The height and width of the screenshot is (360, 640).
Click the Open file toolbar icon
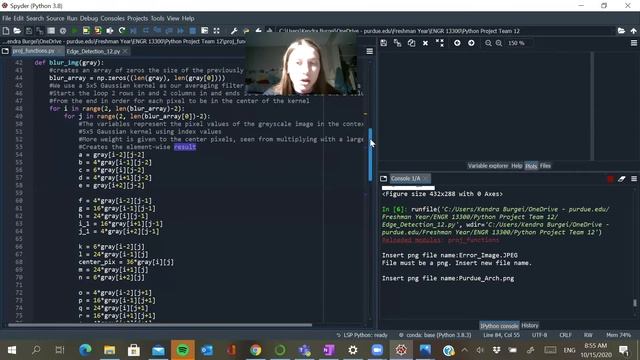[17, 31]
